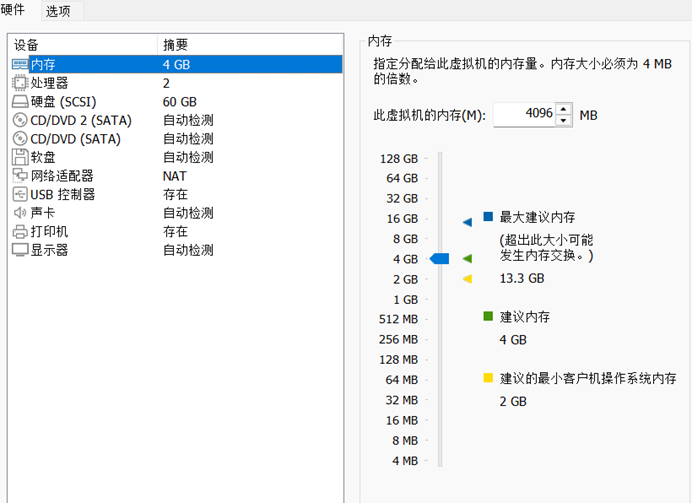Click the blue maximum recommended memory marker
Image resolution: width=692 pixels, height=503 pixels.
(x=467, y=222)
